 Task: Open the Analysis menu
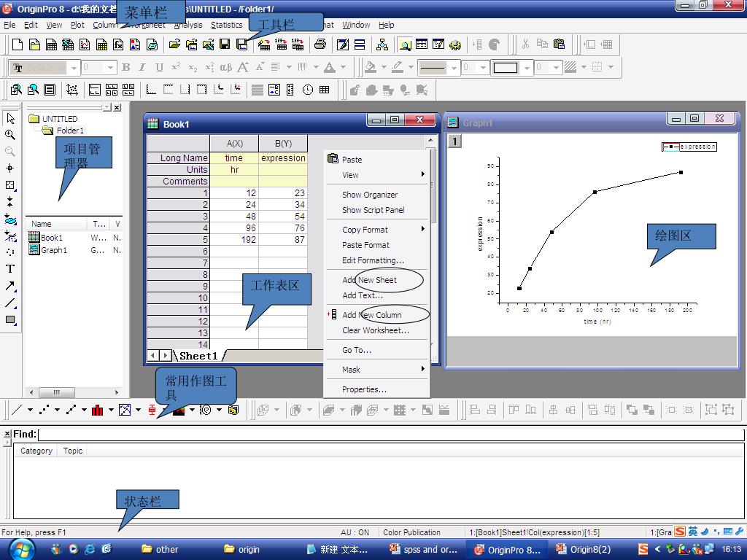click(x=188, y=25)
